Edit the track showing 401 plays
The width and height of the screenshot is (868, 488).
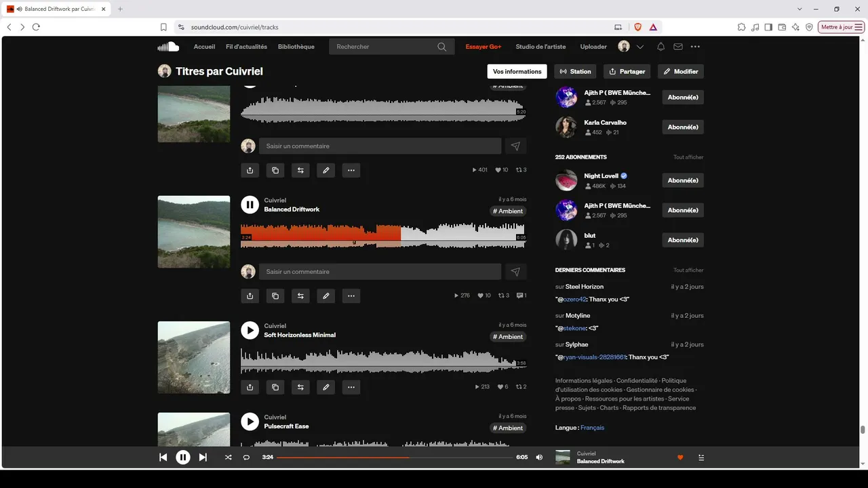[x=326, y=170]
